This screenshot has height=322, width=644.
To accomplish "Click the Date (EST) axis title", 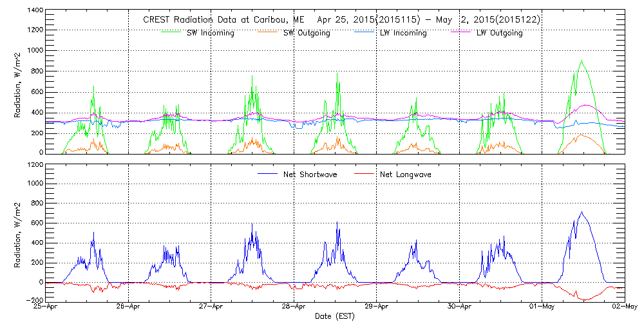I will [x=335, y=316].
